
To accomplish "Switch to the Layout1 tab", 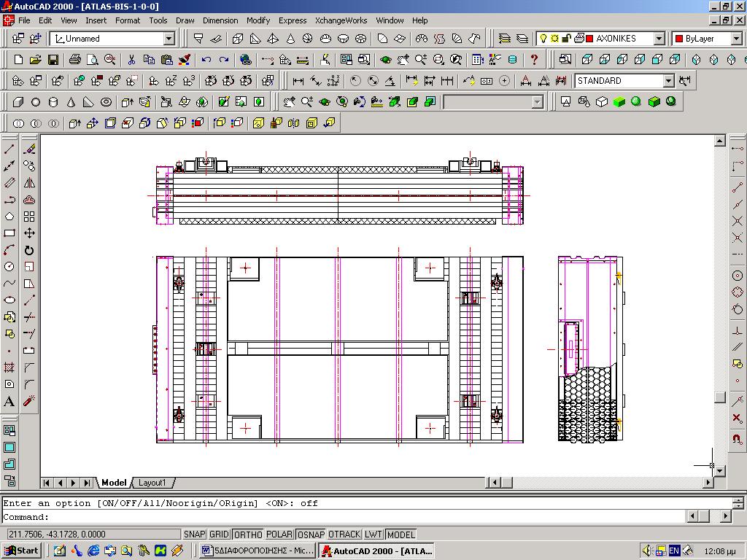I will (x=152, y=483).
